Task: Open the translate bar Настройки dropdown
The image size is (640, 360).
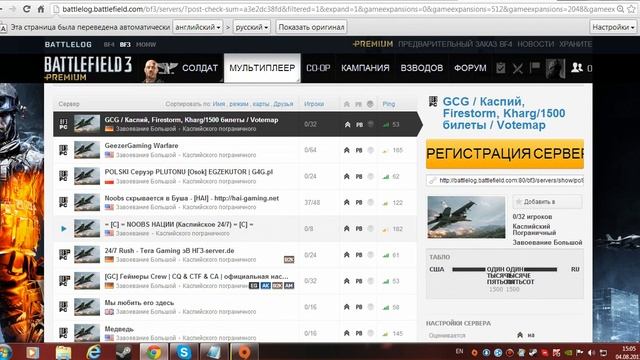Action: click(613, 27)
